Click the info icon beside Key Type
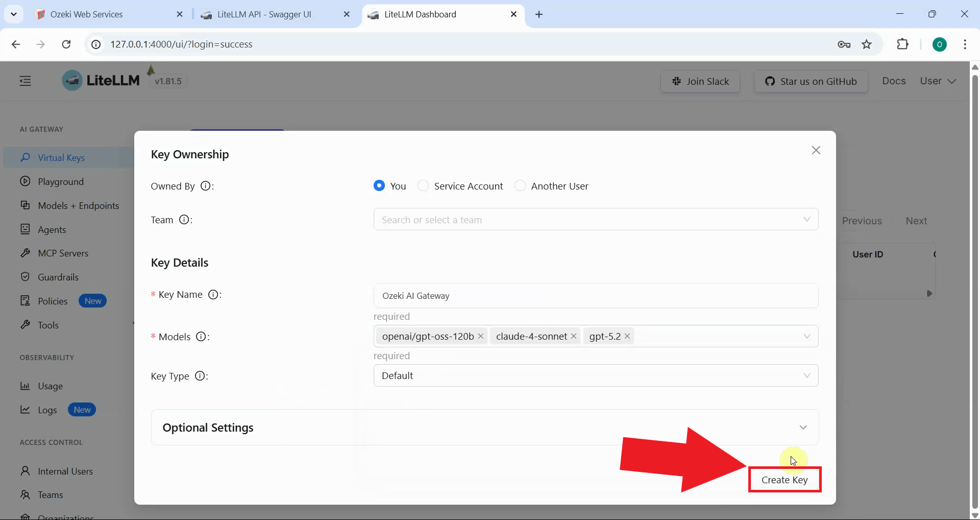Screen dimensions: 980x520 (x=200, y=376)
